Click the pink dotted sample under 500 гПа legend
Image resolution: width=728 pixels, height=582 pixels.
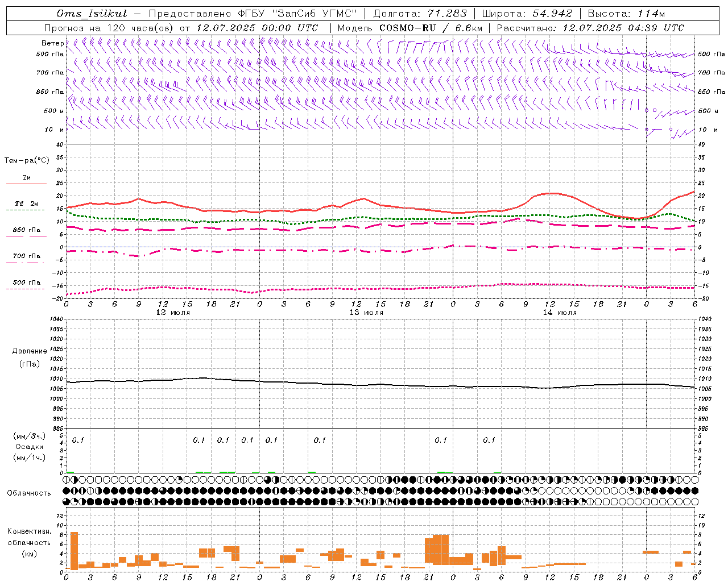[25, 289]
